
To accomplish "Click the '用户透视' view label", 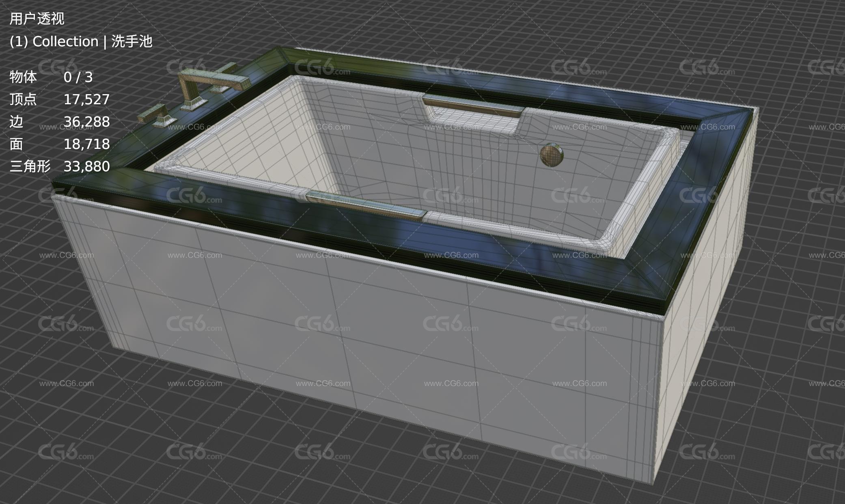I will 37,19.
